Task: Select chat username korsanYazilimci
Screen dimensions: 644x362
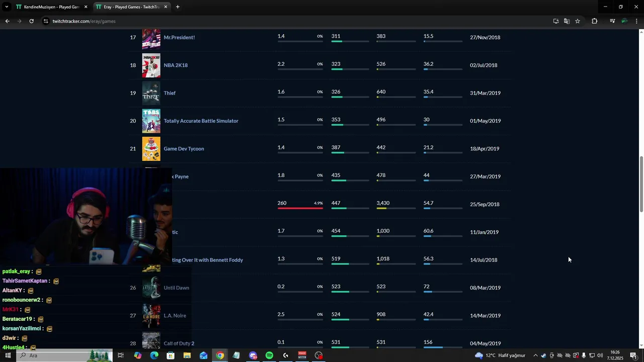Action: tap(22, 328)
